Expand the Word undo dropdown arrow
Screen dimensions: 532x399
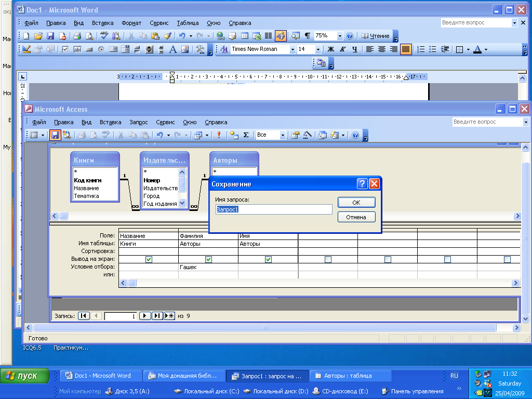point(191,36)
